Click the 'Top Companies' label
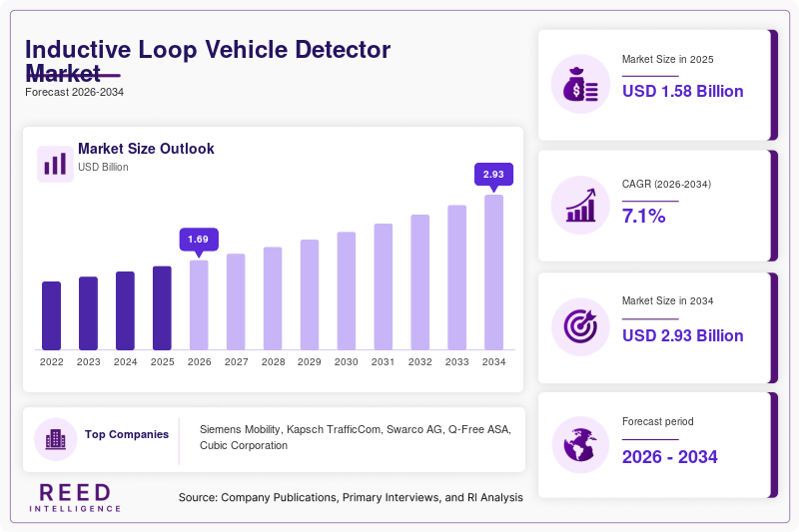The width and height of the screenshot is (799, 532). pyautogui.click(x=127, y=434)
